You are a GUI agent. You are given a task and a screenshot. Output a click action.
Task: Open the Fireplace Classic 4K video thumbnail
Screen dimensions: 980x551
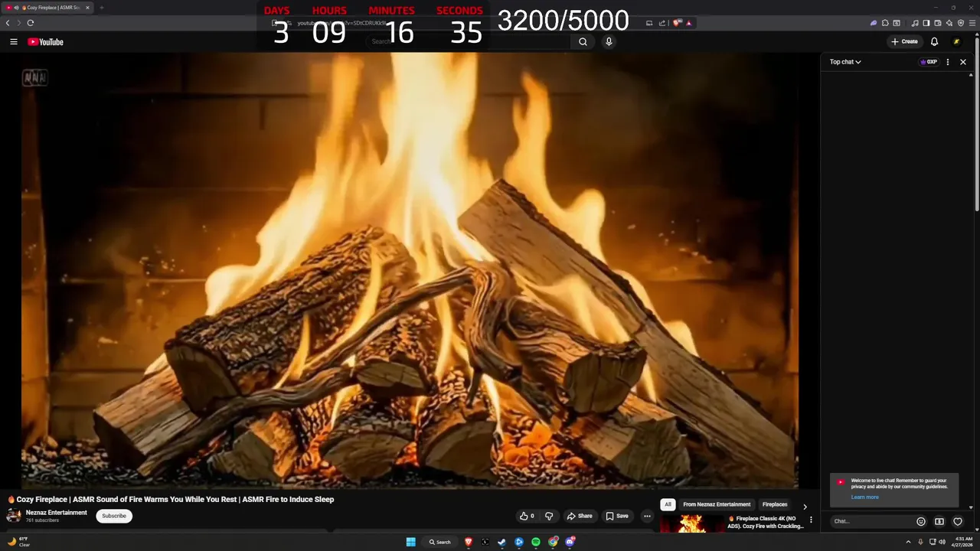[x=692, y=523]
